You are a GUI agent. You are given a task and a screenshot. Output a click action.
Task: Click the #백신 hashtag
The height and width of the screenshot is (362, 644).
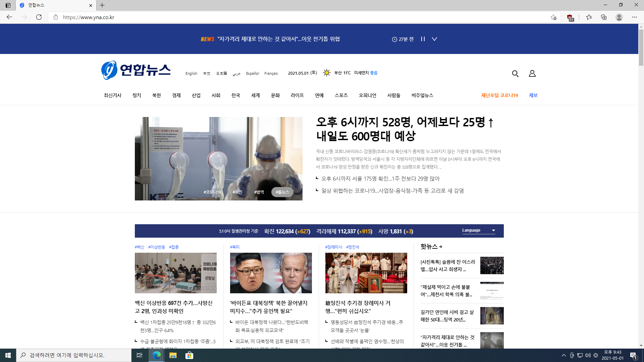(140, 247)
